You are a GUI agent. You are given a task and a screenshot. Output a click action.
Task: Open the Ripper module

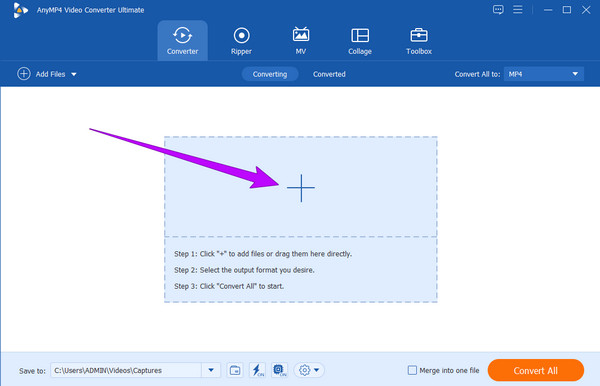click(241, 41)
